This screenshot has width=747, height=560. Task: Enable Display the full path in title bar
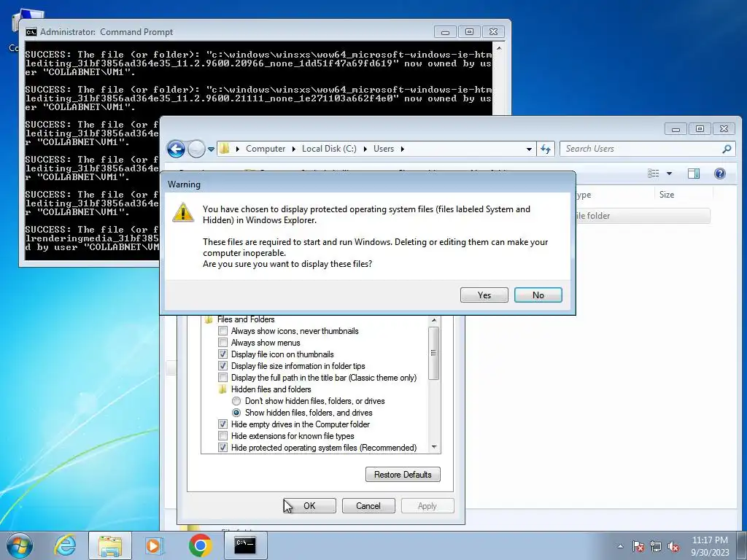click(x=222, y=378)
